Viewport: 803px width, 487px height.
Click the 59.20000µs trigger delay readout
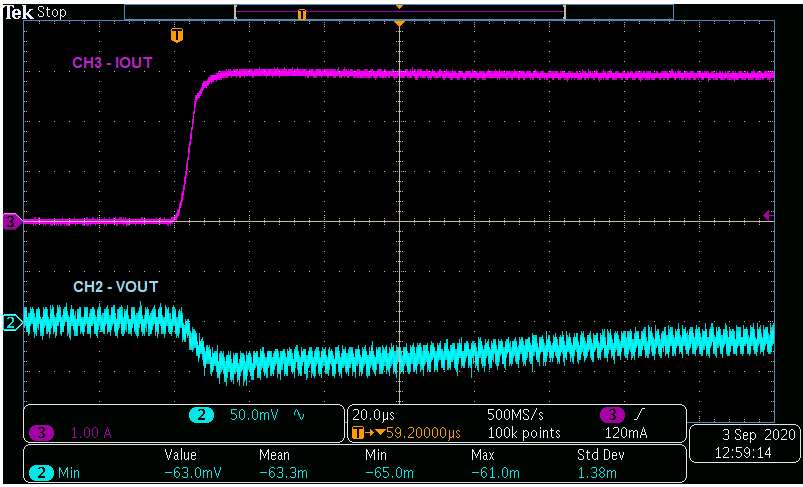click(x=412, y=433)
